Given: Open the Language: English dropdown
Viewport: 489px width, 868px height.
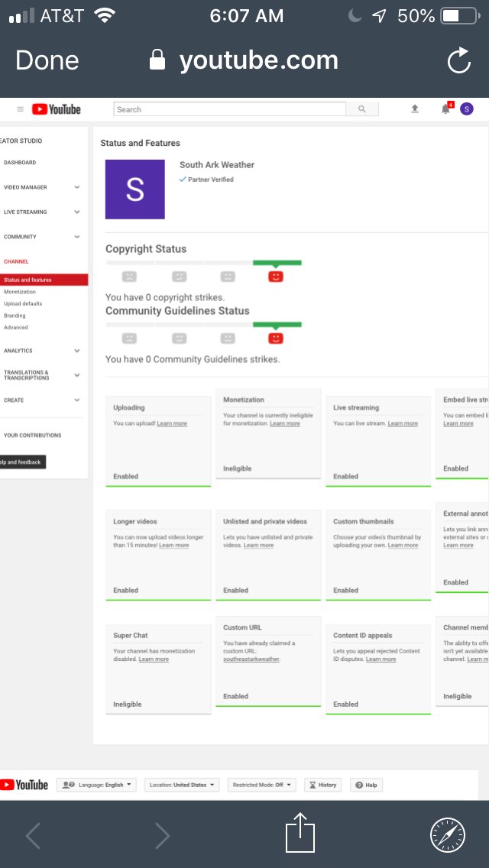Looking at the screenshot, I should coord(96,785).
